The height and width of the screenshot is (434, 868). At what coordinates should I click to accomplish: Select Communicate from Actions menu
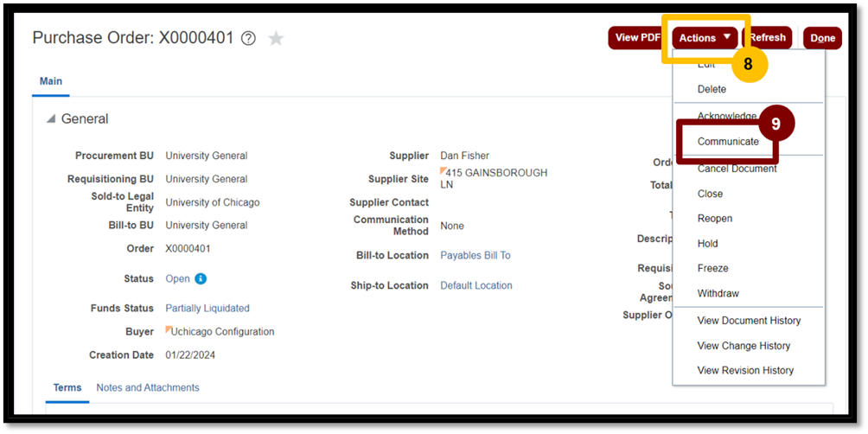point(728,141)
